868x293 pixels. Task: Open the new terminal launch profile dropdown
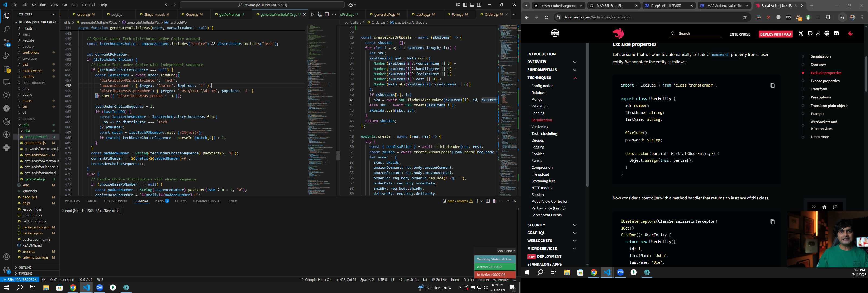pyautogui.click(x=481, y=201)
